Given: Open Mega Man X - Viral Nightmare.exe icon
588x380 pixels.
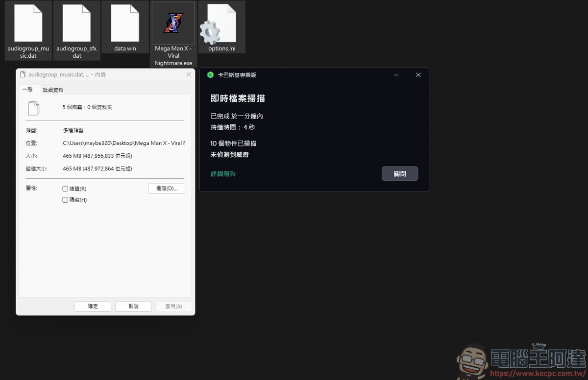Looking at the screenshot, I should 173,24.
